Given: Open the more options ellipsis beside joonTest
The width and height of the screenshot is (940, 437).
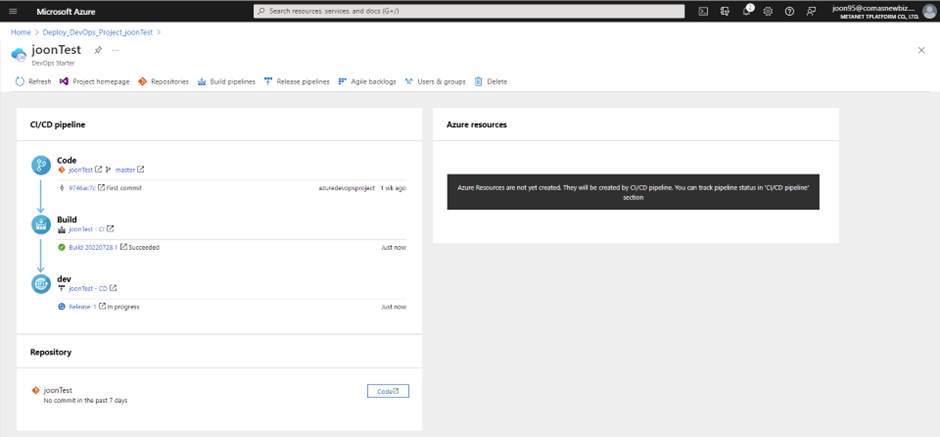Looking at the screenshot, I should tap(116, 50).
